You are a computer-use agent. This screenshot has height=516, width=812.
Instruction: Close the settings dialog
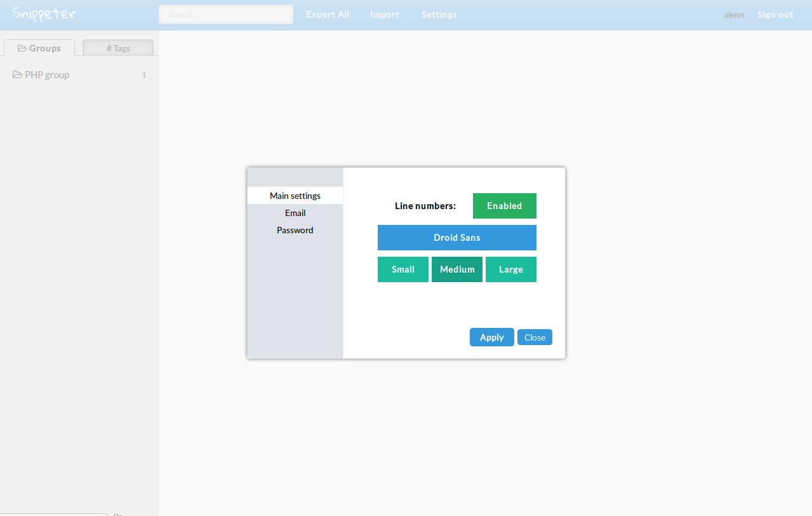tap(535, 337)
